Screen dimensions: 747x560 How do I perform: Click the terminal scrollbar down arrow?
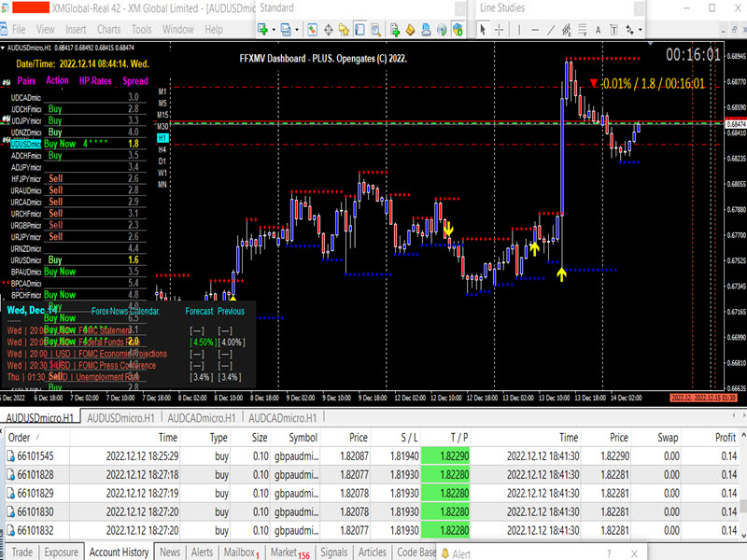[x=743, y=536]
